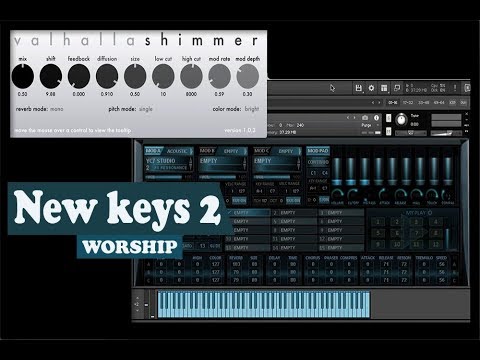Select rack page 01-16 tab
This screenshot has width=480, height=360.
pos(393,103)
